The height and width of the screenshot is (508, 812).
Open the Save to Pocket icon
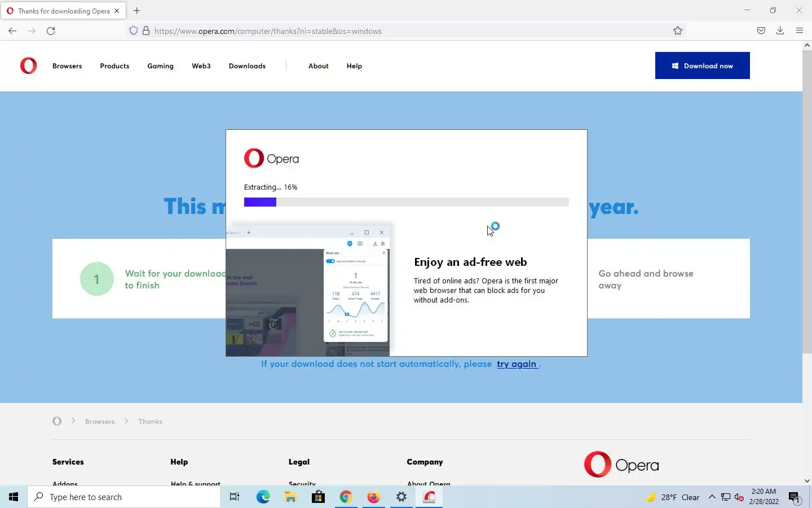761,31
